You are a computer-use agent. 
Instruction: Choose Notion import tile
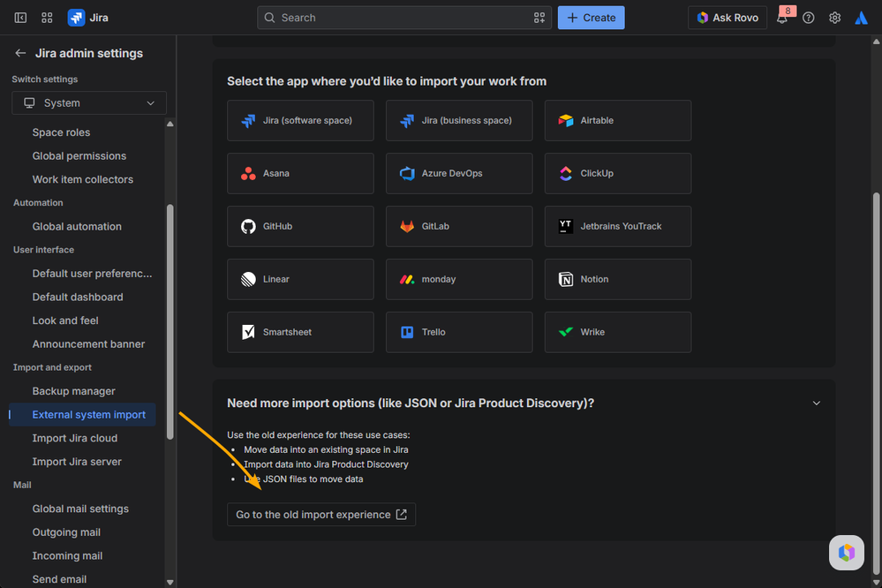(x=618, y=279)
